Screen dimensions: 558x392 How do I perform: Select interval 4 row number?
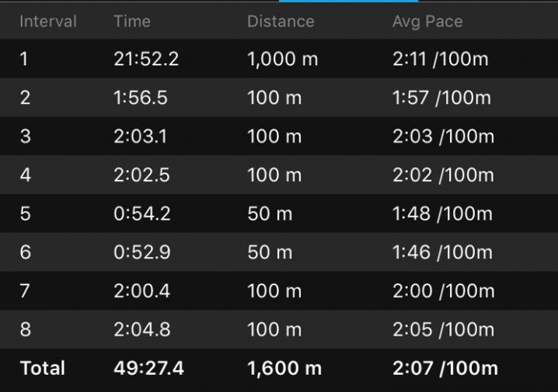[26, 175]
